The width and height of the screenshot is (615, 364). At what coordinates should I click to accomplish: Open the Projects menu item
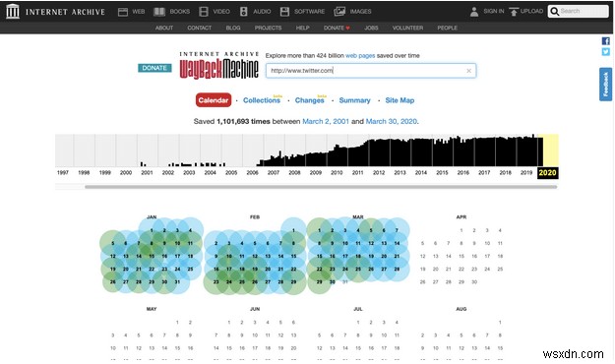(268, 28)
